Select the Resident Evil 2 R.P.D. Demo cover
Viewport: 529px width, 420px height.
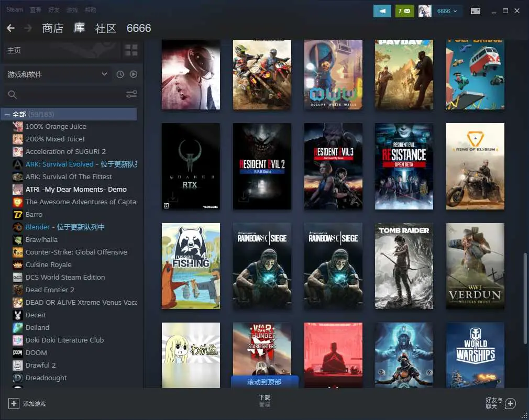(x=262, y=167)
